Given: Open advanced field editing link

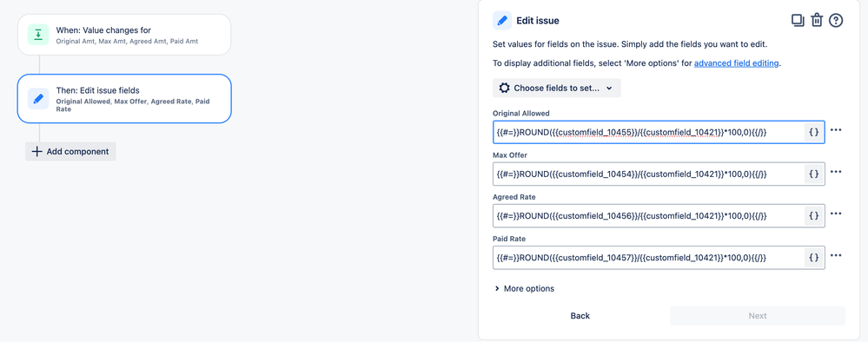Looking at the screenshot, I should pos(736,63).
